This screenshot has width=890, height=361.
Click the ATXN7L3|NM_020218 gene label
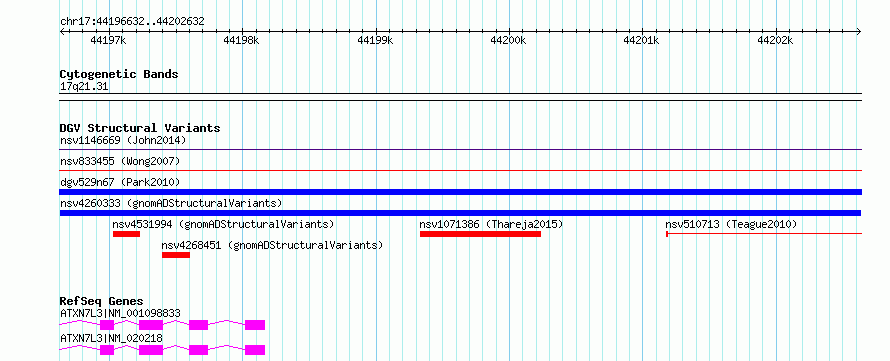pyautogui.click(x=111, y=338)
